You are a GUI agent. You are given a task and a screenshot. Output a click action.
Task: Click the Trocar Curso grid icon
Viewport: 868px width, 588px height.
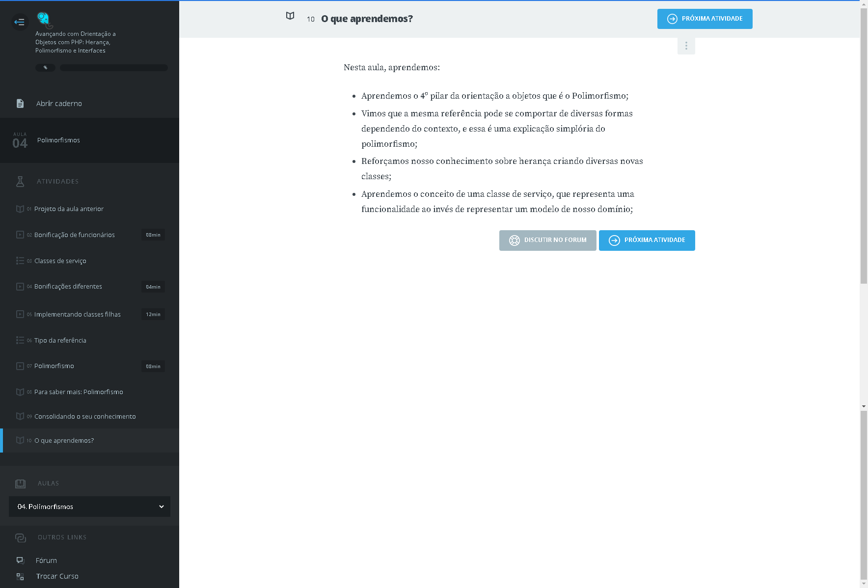pyautogui.click(x=20, y=576)
